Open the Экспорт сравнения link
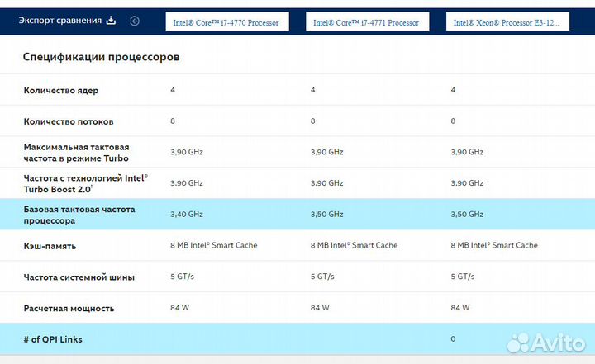This screenshot has width=595, height=364. tap(59, 21)
